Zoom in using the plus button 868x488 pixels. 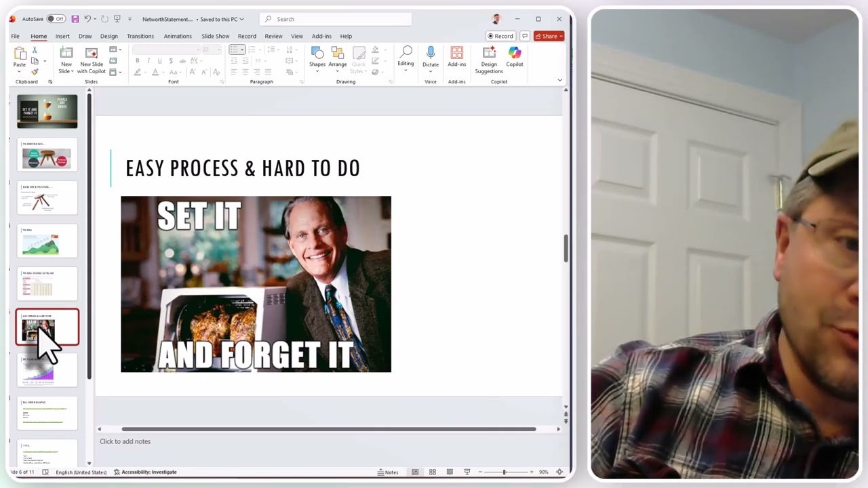point(531,472)
